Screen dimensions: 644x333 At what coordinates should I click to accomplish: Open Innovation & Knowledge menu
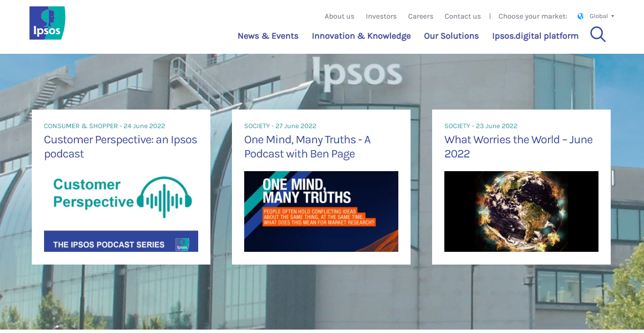coord(361,36)
